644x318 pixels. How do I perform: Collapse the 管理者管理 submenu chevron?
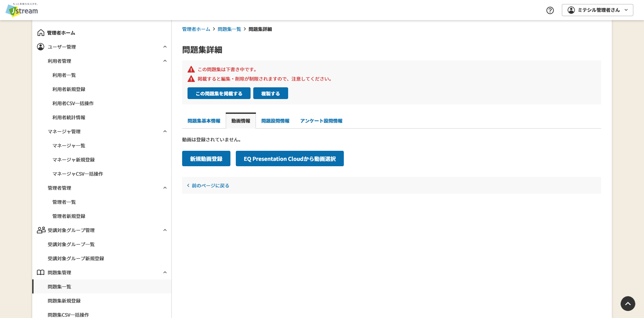tap(165, 188)
